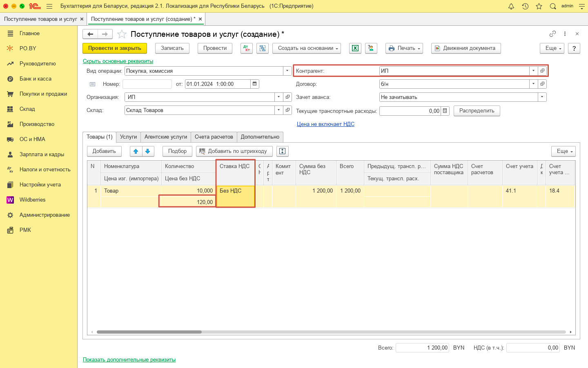Open calendar picker next to document date
This screenshot has height=368, width=588.
[x=255, y=84]
